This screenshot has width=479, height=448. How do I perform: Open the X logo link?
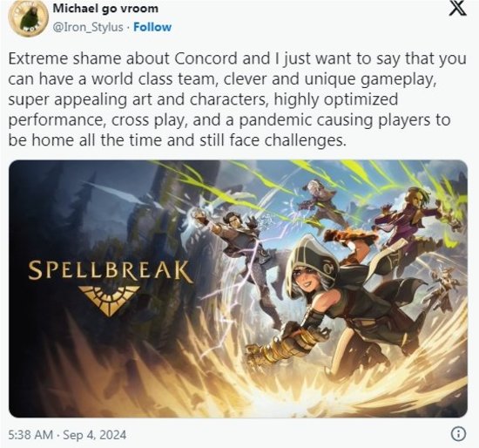tap(457, 9)
